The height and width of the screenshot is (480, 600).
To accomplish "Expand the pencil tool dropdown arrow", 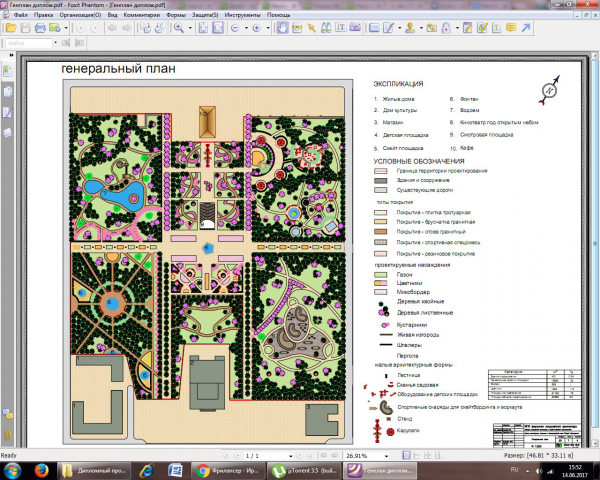I will [399, 28].
